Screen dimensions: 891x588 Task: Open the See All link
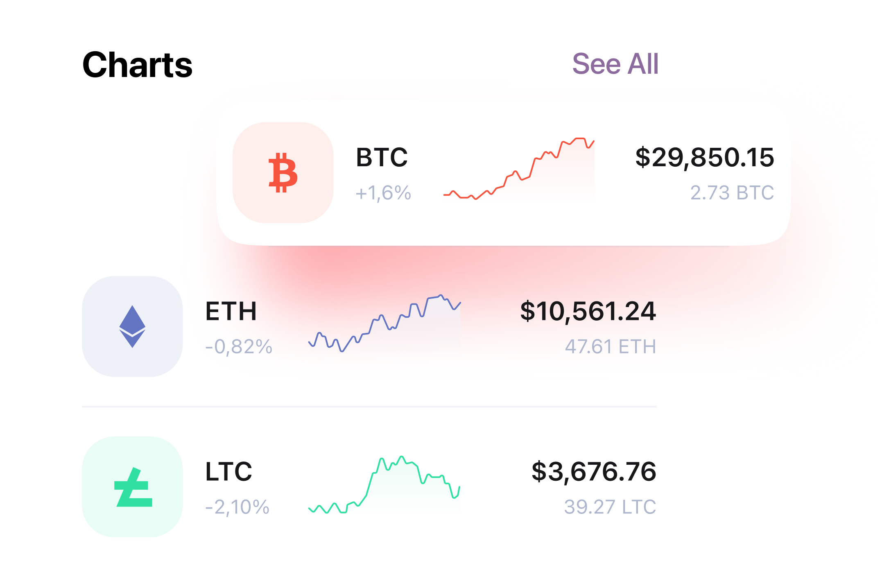point(615,64)
